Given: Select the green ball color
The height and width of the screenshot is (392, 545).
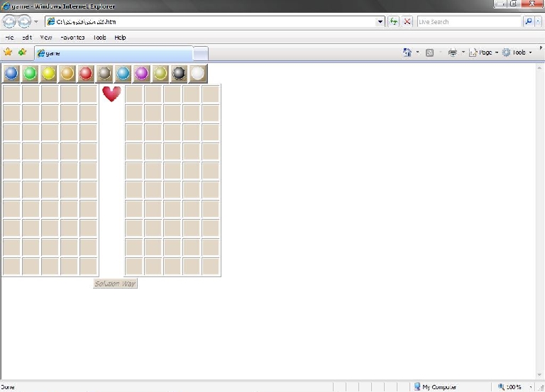Looking at the screenshot, I should [x=30, y=73].
